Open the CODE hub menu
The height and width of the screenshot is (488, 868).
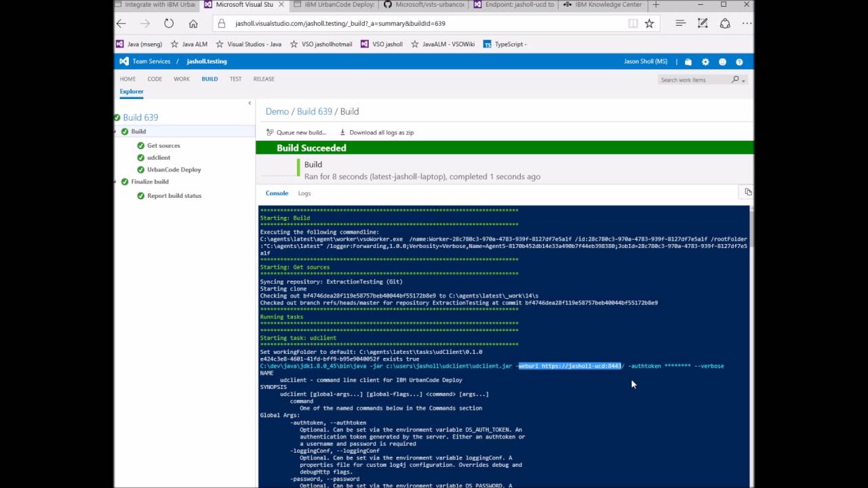coord(155,79)
